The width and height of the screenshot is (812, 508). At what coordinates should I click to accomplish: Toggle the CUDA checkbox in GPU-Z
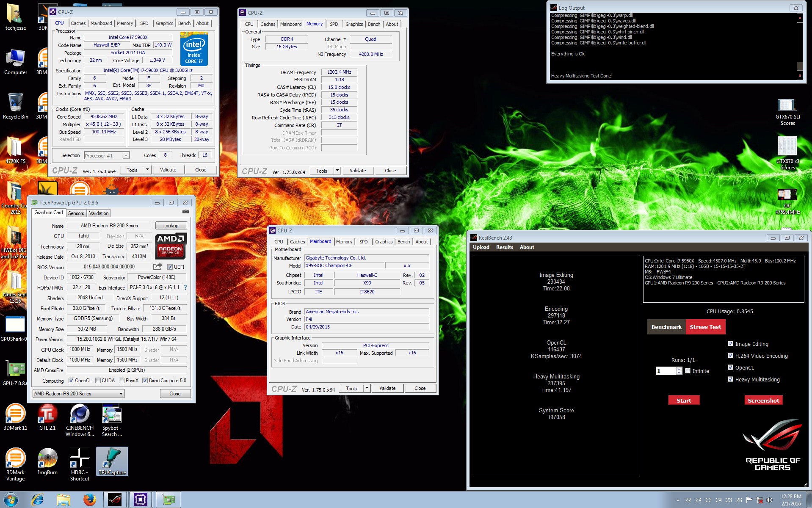tap(98, 380)
